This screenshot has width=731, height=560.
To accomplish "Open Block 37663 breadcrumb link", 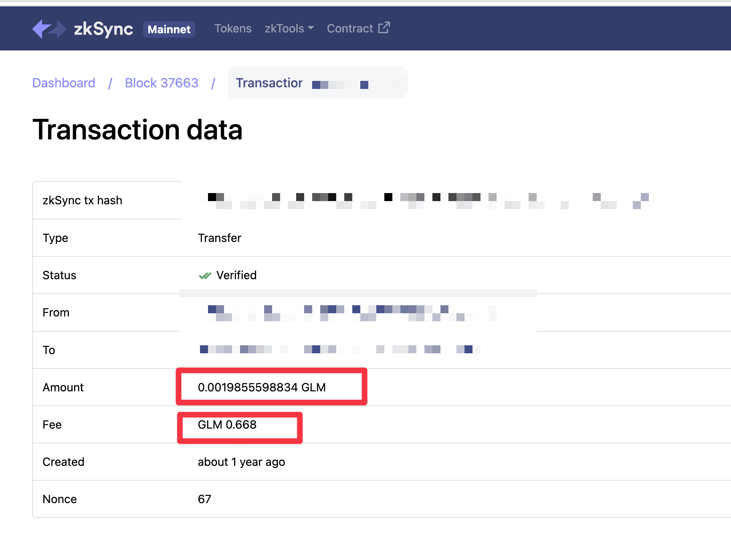I will (162, 83).
